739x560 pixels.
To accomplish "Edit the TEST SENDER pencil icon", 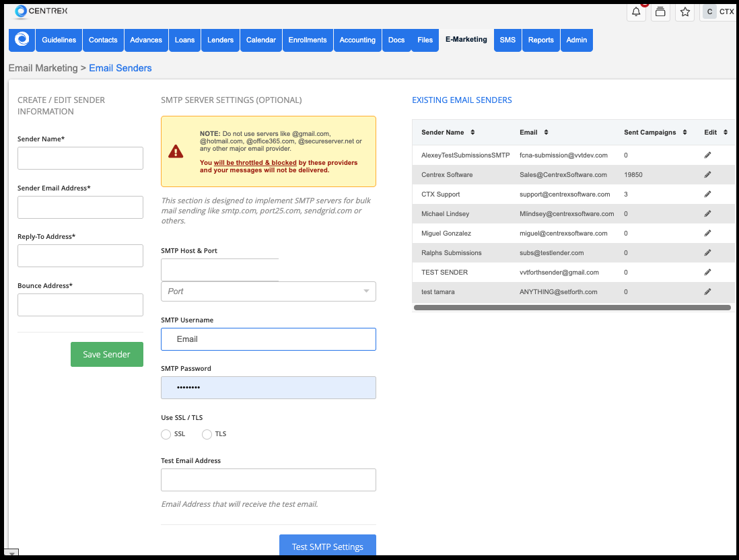I will tap(707, 273).
